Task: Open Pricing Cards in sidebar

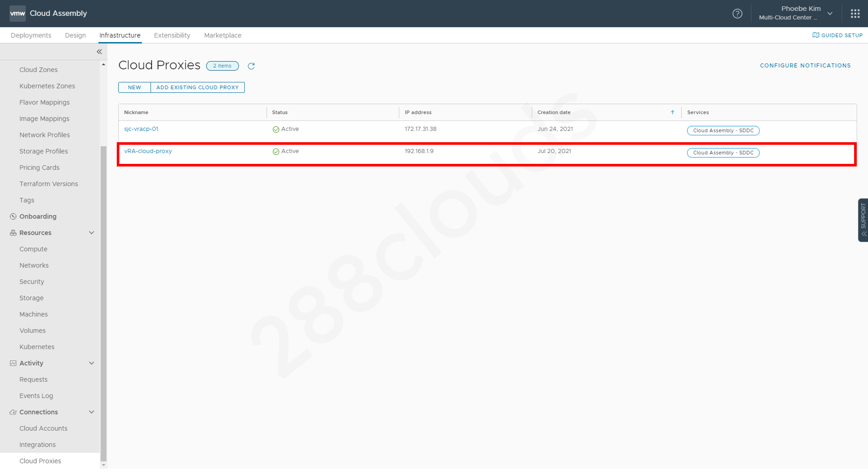Action: pyautogui.click(x=39, y=167)
